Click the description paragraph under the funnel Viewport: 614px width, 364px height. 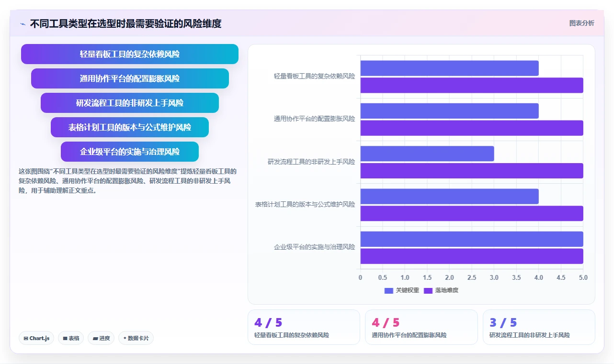pos(128,181)
